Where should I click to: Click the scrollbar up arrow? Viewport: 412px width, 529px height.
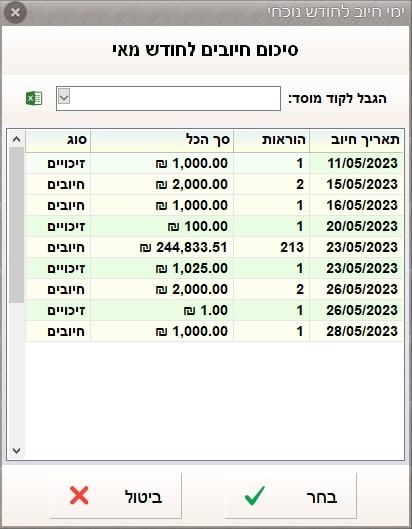point(17,139)
